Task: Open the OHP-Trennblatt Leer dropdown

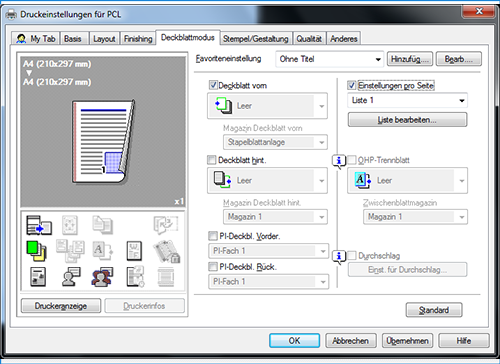Action: (x=407, y=181)
